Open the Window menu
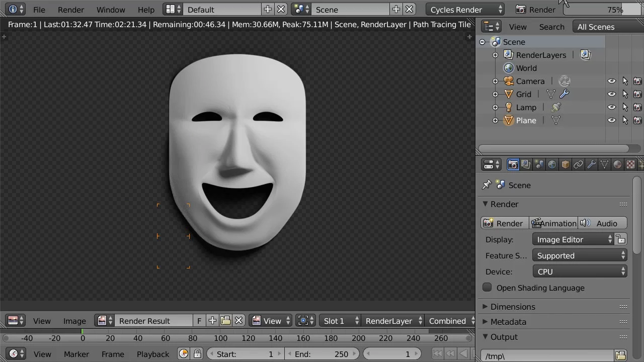The image size is (644, 362). [x=111, y=10]
